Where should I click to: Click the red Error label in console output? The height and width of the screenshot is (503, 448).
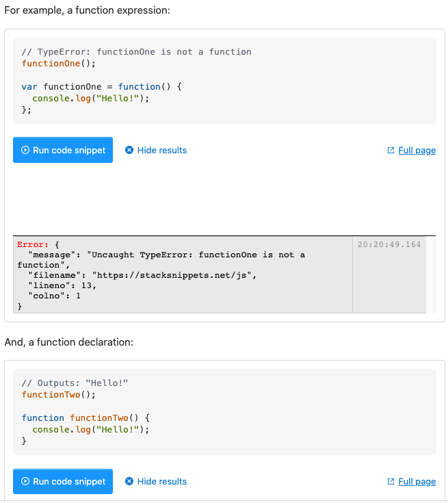(x=33, y=244)
